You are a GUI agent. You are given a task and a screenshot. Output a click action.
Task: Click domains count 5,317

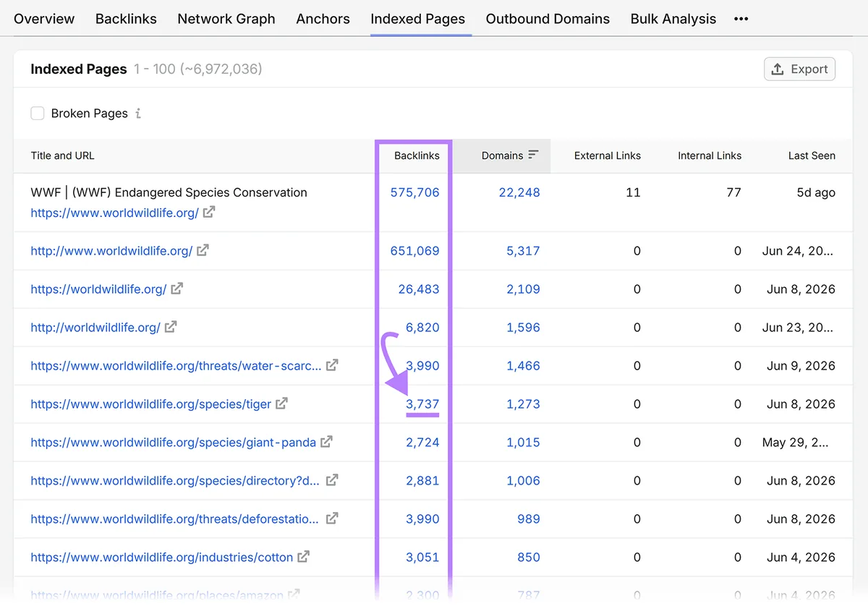pos(523,251)
